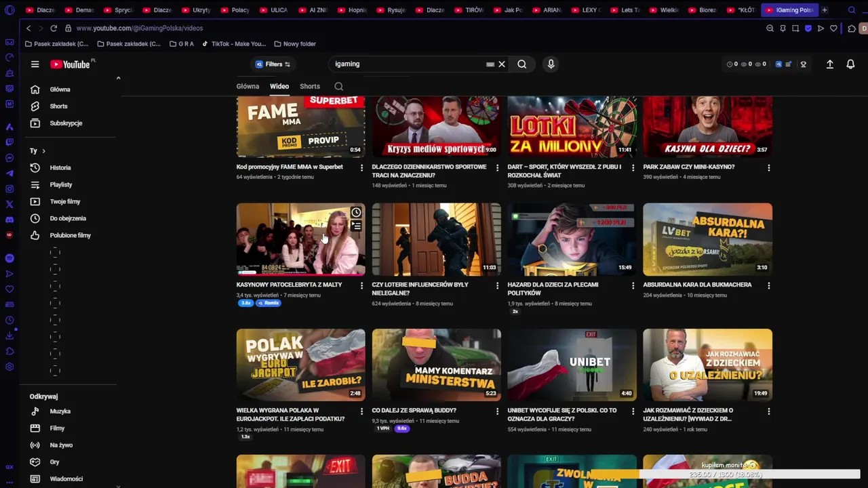Open the YouTube hamburger guide menu
The width and height of the screenshot is (868, 488).
click(x=35, y=64)
